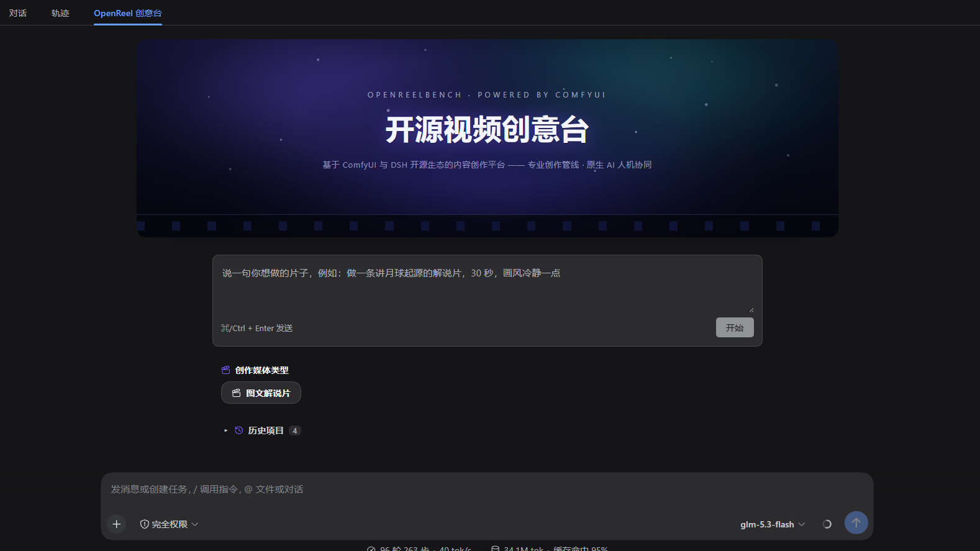Click the 开源视频创意台 banner title
Viewport: 980px width, 551px height.
488,130
